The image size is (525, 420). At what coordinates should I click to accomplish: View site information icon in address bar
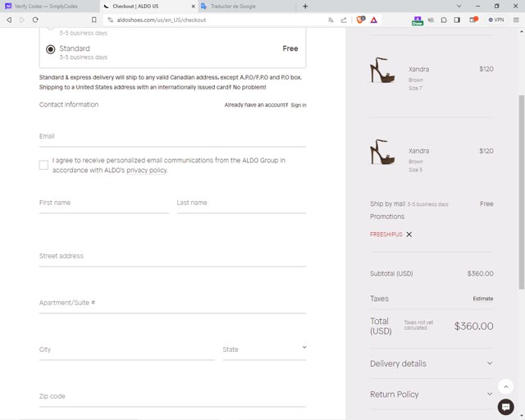pos(110,20)
